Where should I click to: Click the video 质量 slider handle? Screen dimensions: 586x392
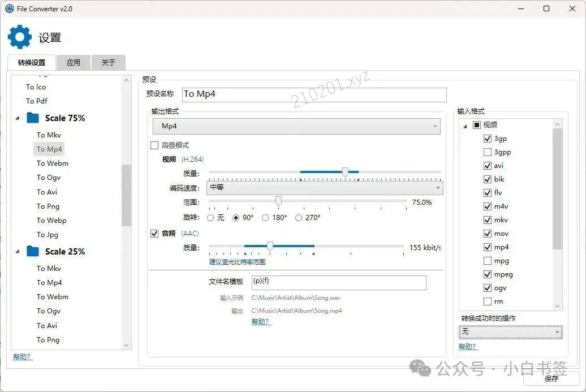click(x=345, y=172)
